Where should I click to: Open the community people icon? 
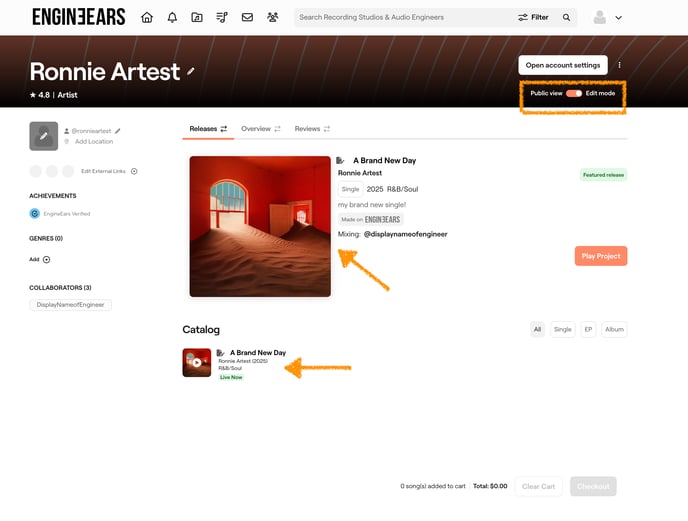[x=272, y=17]
